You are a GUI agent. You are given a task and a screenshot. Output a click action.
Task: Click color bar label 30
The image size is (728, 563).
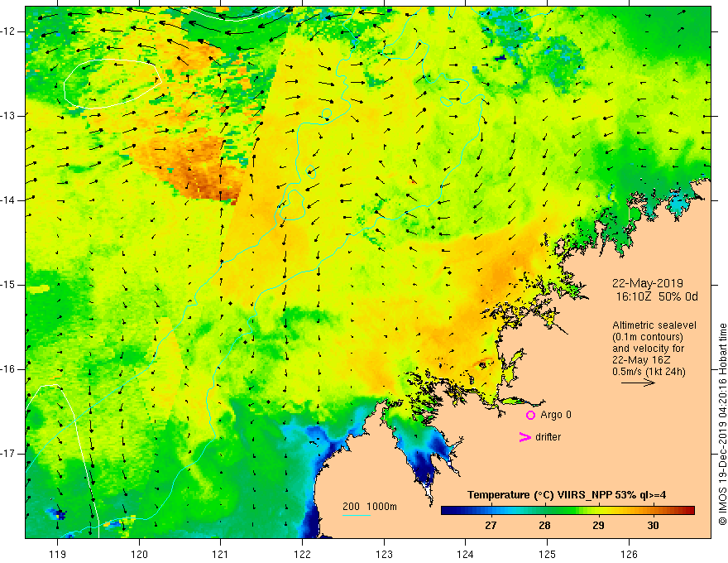coord(653,526)
